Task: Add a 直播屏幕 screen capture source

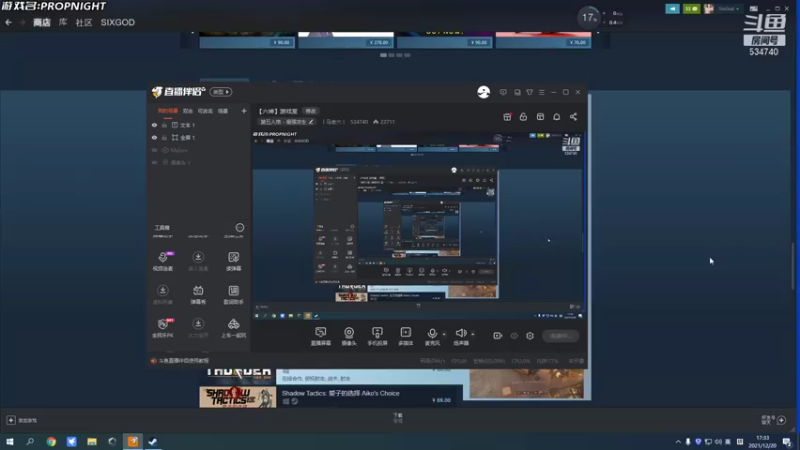Action: click(320, 336)
